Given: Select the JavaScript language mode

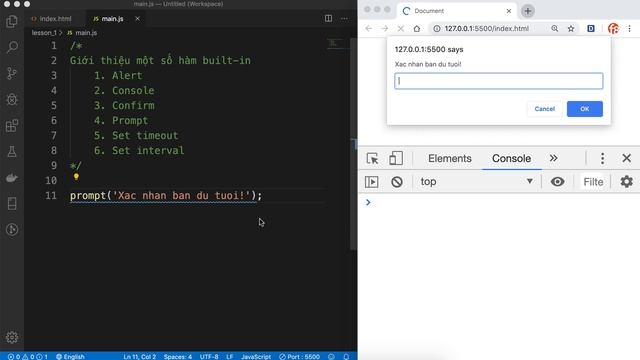Looking at the screenshot, I should (256, 356).
